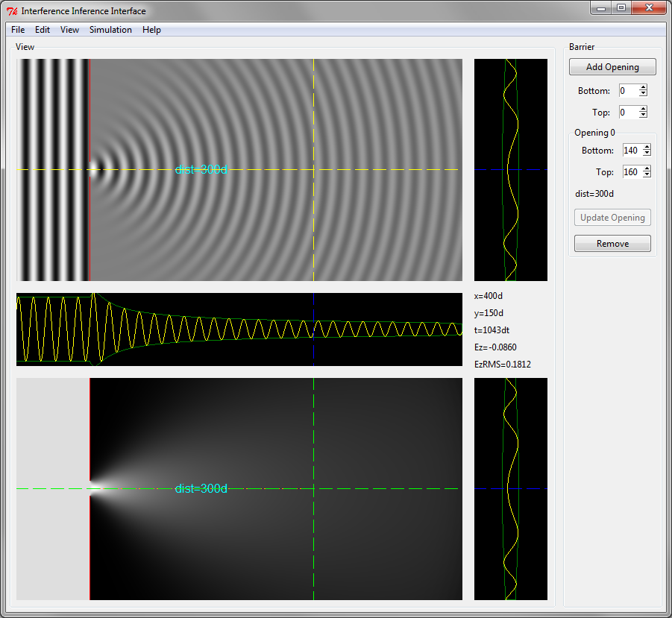Click the dist=300d text in Opening 0 panel
Image resolution: width=672 pixels, height=618 pixels.
pyautogui.click(x=594, y=194)
